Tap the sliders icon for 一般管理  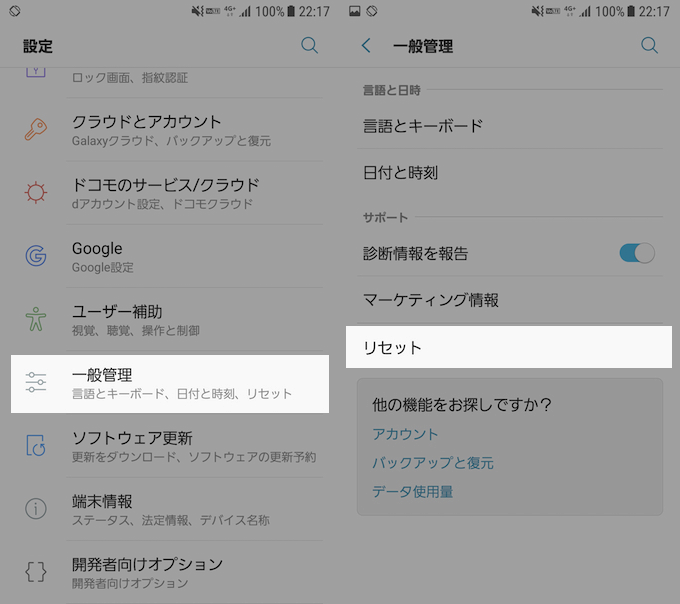click(36, 382)
